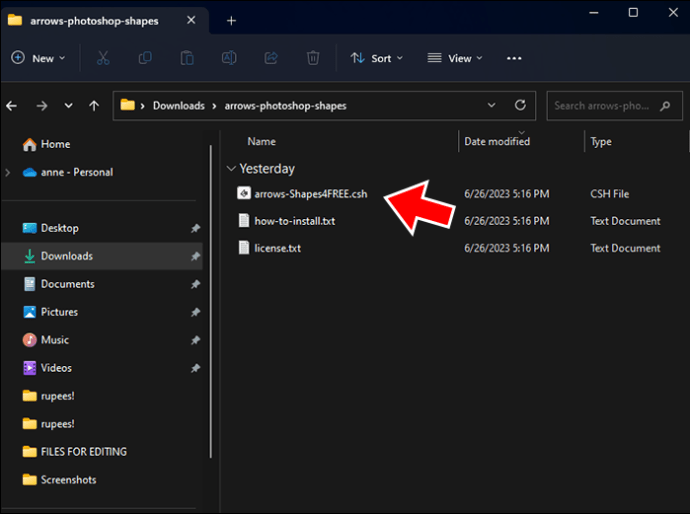Viewport: 690px width, 514px height.
Task: Click the Copy icon in toolbar
Action: [145, 58]
